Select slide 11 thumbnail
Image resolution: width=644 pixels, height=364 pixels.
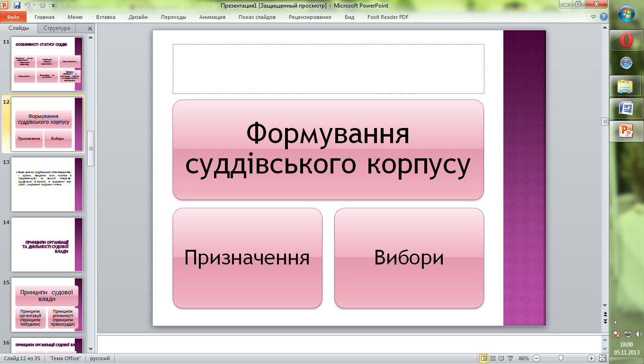(47, 64)
